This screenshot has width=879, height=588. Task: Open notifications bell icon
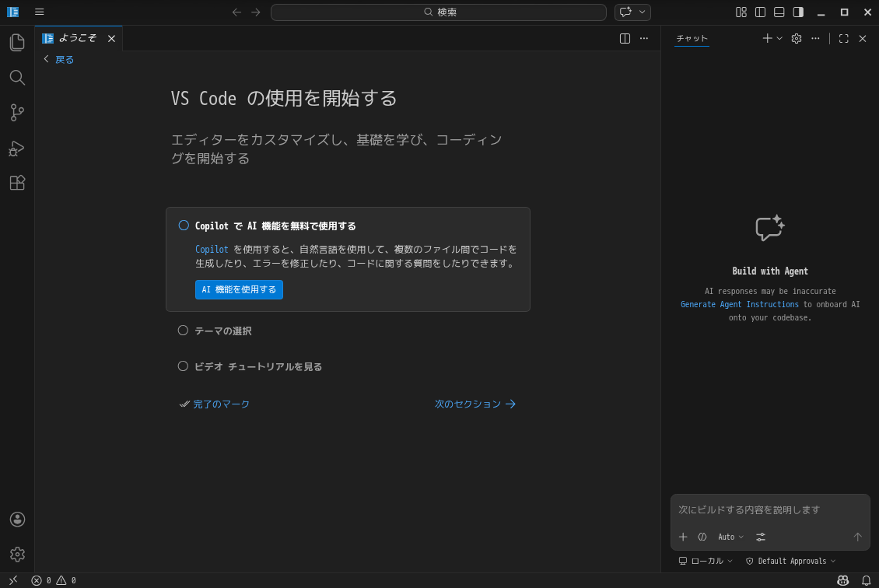866,580
